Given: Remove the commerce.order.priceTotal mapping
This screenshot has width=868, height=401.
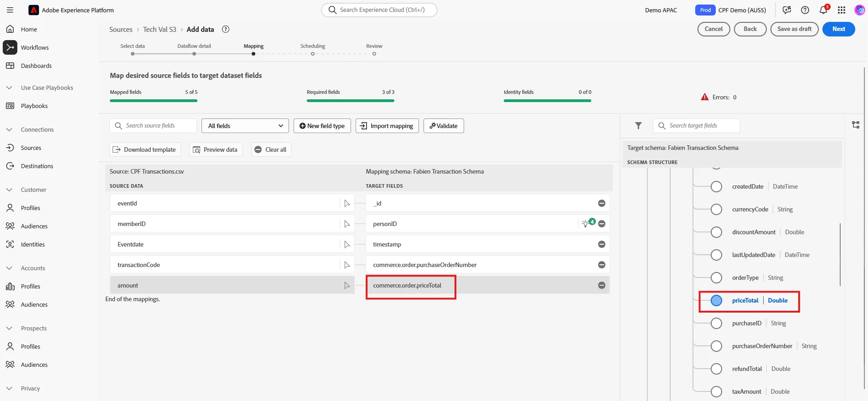Looking at the screenshot, I should pos(602,285).
